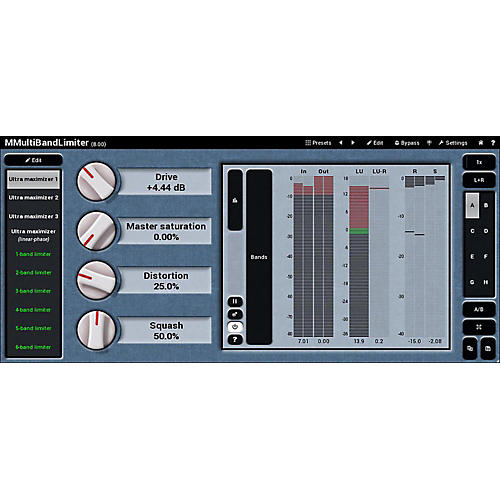Toggle the meters power button
500x500 pixels.
pos(235,327)
